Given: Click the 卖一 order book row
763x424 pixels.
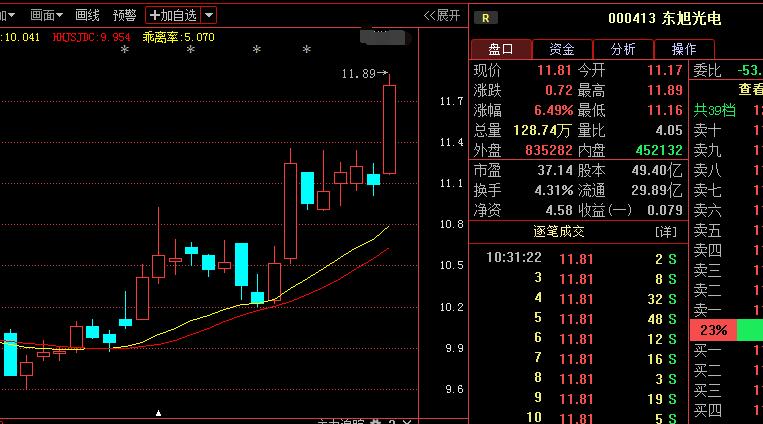Looking at the screenshot, I should click(727, 310).
